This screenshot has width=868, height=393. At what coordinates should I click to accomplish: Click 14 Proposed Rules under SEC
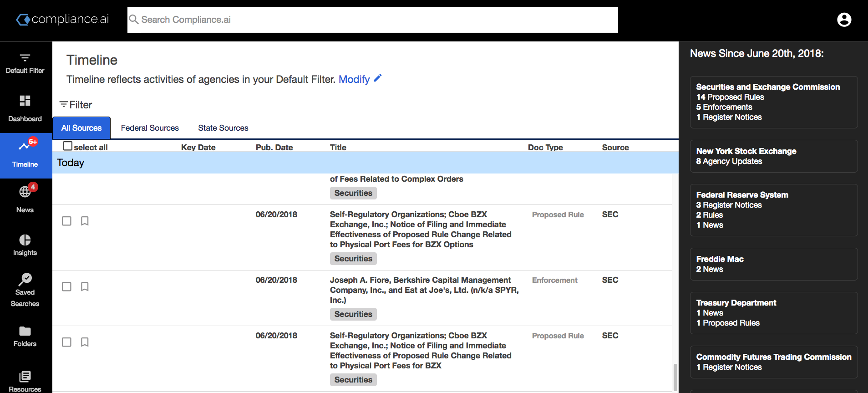pos(730,97)
